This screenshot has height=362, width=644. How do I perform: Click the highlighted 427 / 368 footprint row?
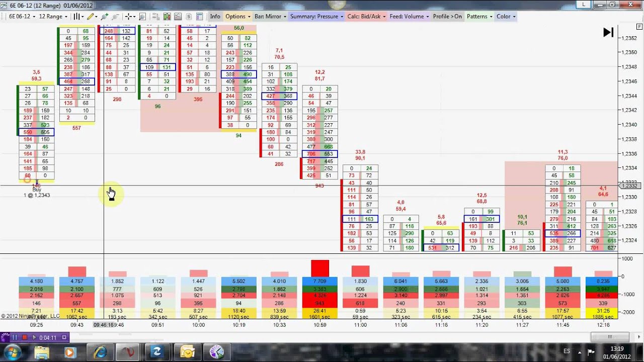(x=279, y=96)
